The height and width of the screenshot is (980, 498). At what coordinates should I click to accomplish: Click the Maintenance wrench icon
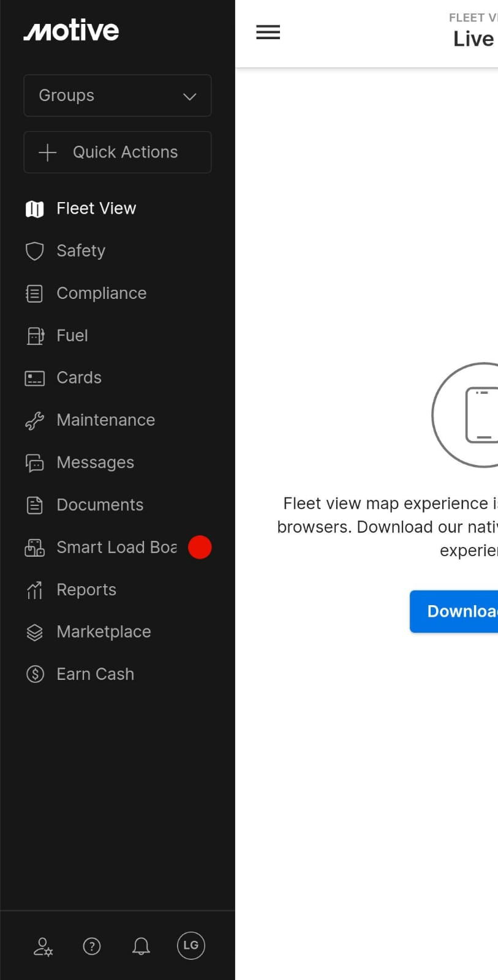pos(35,421)
